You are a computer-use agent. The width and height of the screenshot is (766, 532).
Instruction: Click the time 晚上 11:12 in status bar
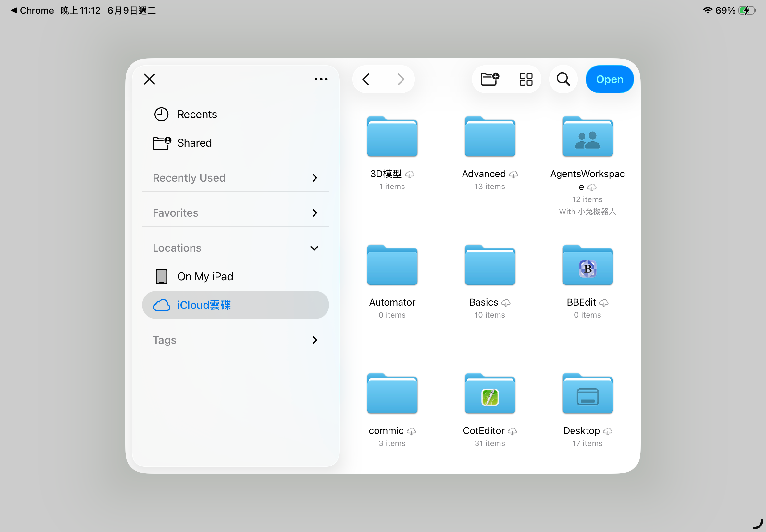tap(80, 10)
